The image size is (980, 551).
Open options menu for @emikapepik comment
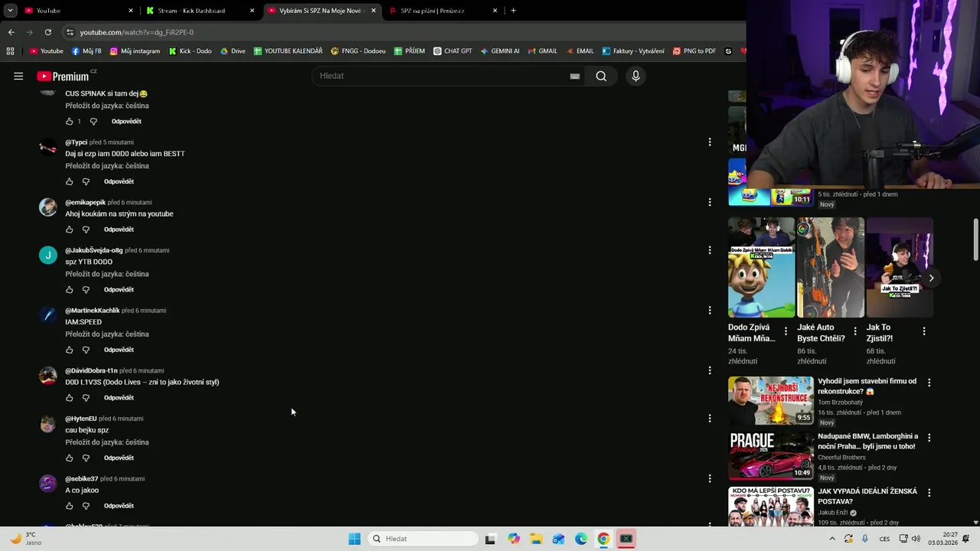coord(710,202)
